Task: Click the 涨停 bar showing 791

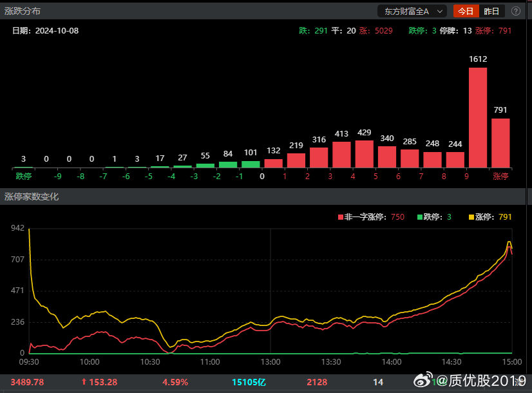Action: coord(500,142)
